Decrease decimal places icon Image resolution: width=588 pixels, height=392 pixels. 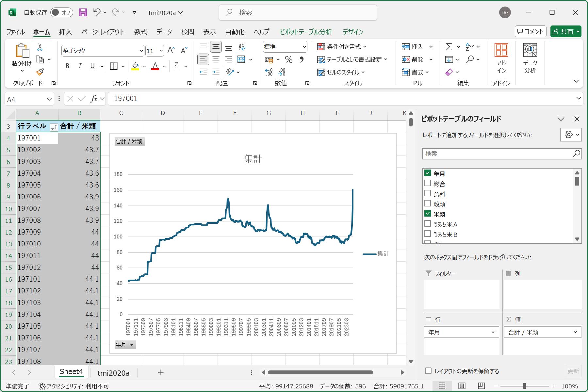282,72
